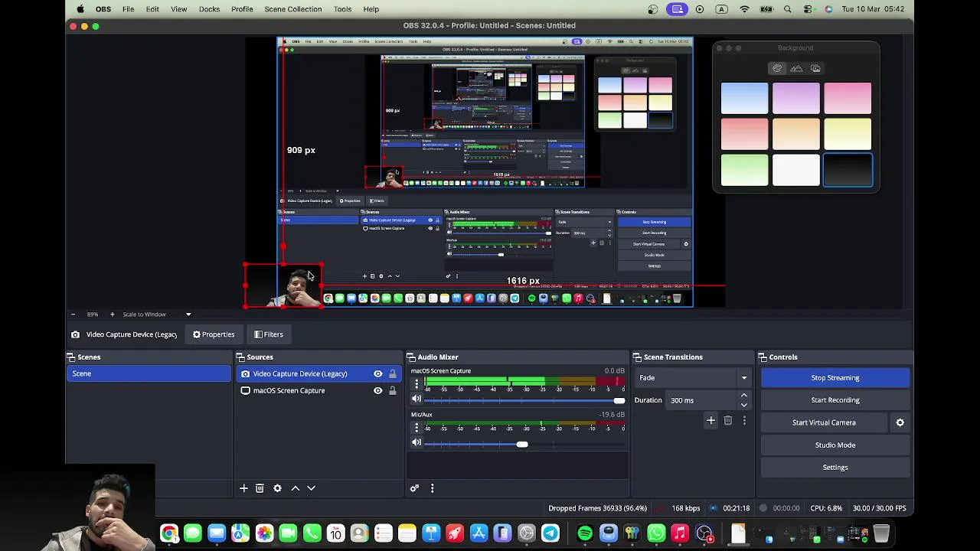Move selected source down in list
The image size is (980, 551).
(x=311, y=488)
